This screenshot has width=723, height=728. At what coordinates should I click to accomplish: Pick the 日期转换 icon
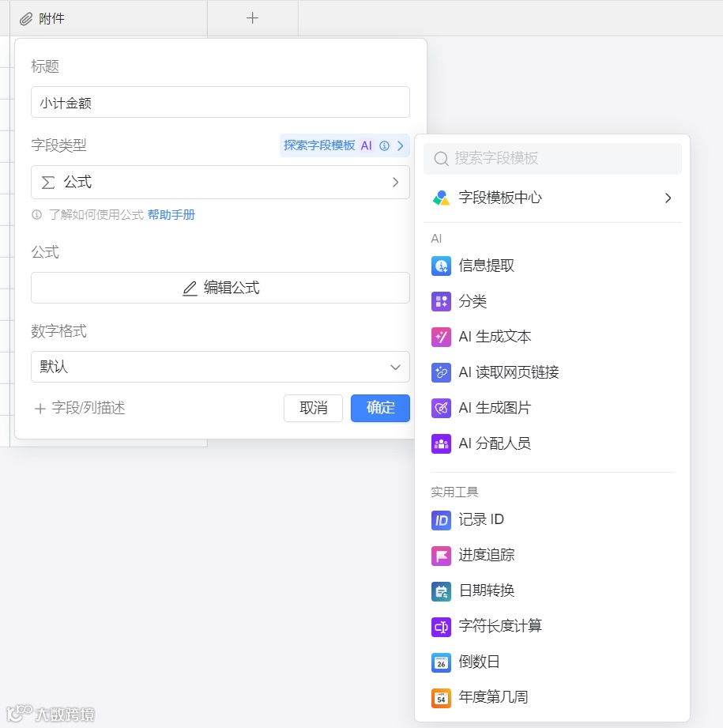point(441,591)
